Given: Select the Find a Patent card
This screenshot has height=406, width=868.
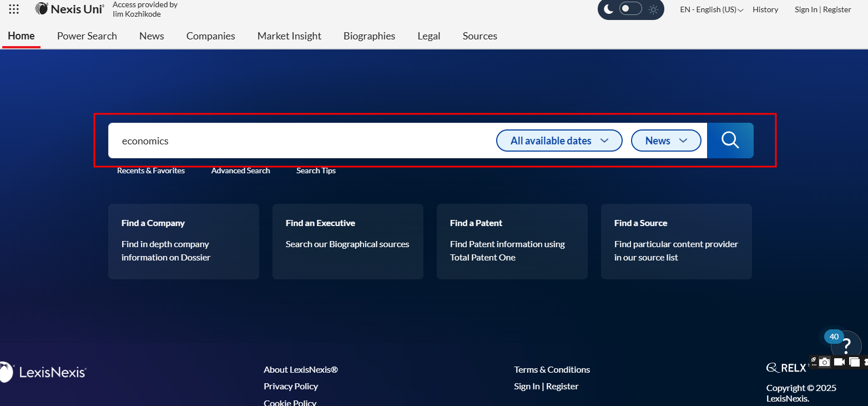Looking at the screenshot, I should pos(512,241).
